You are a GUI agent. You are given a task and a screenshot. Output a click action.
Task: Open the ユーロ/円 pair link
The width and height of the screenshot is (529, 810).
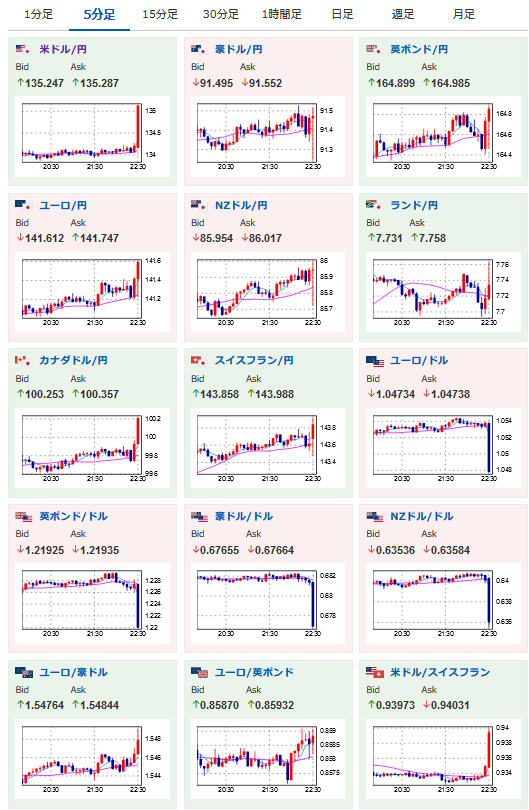pos(63,206)
